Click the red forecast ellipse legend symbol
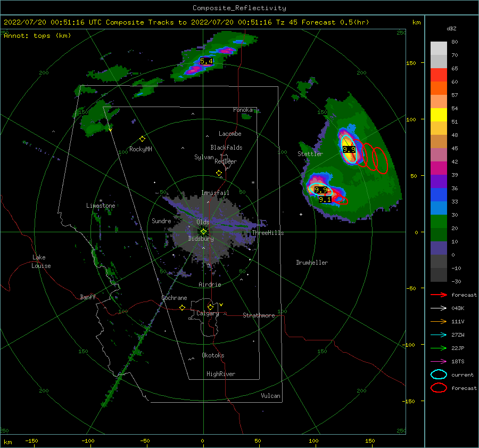 point(439,388)
